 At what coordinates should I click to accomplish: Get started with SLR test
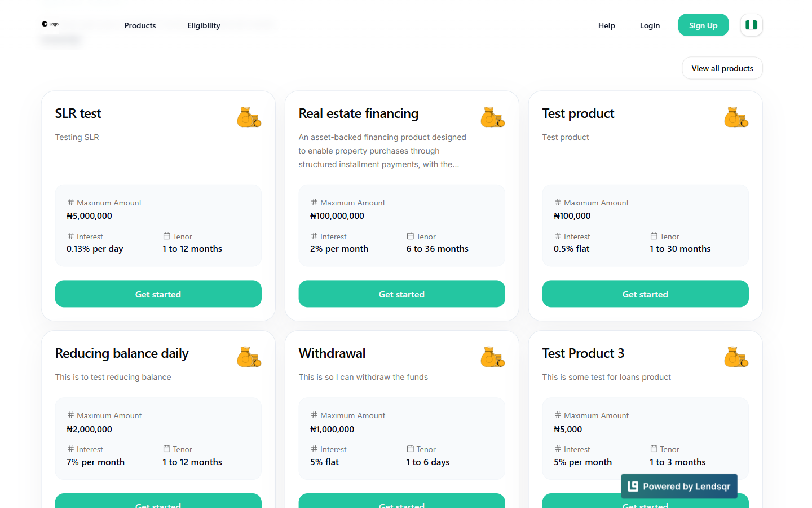pos(158,294)
